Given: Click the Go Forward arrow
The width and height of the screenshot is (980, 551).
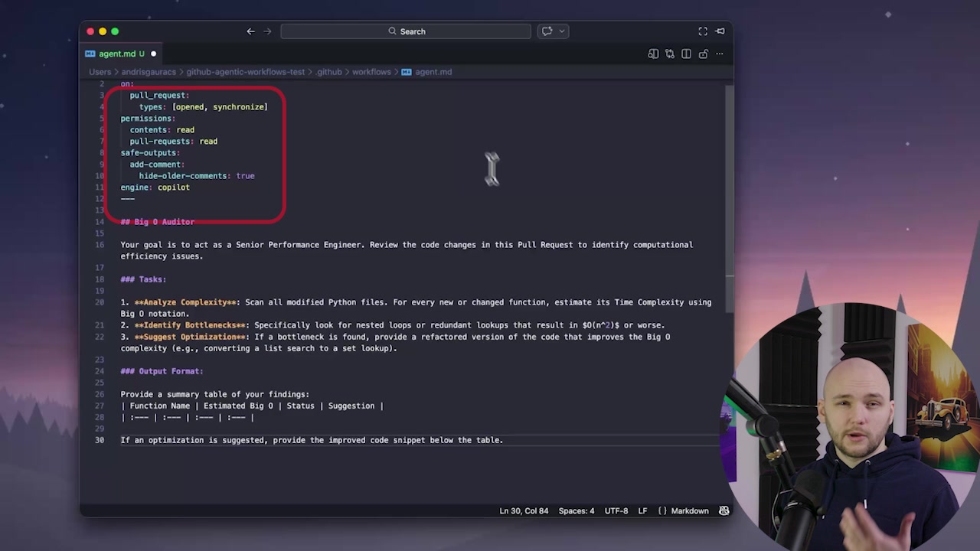Looking at the screenshot, I should [x=267, y=31].
